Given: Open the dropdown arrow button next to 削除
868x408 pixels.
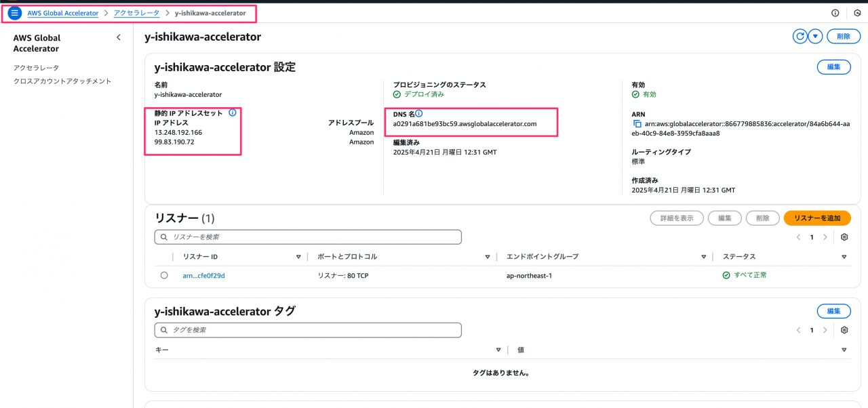Looking at the screenshot, I should click(816, 37).
